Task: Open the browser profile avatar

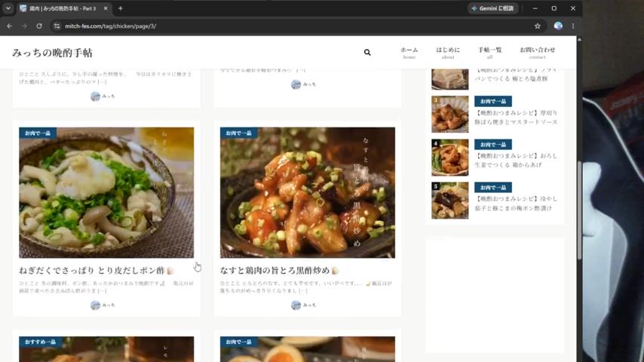Action: pyautogui.click(x=558, y=26)
